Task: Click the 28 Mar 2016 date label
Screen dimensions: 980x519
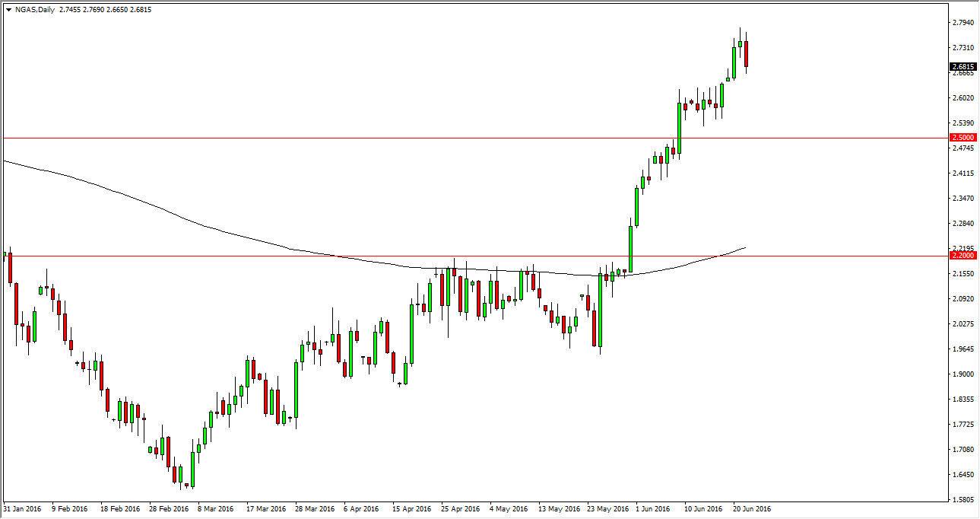Action: click(314, 508)
